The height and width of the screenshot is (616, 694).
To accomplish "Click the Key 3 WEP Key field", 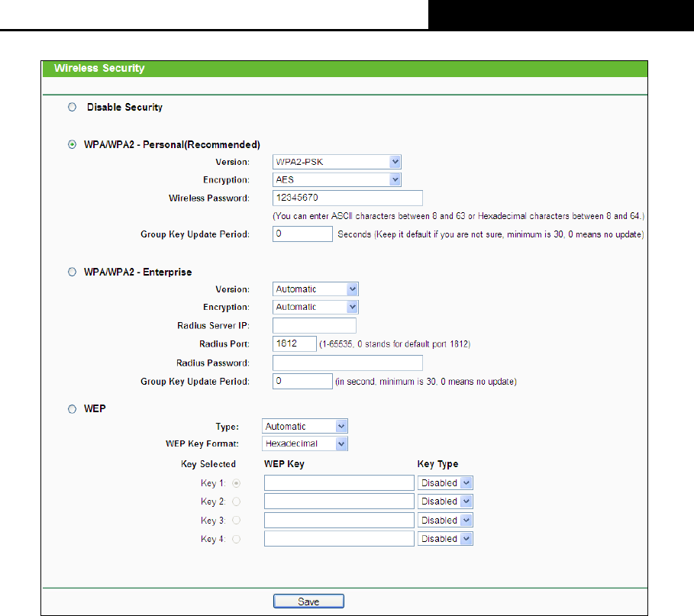I will tap(339, 520).
